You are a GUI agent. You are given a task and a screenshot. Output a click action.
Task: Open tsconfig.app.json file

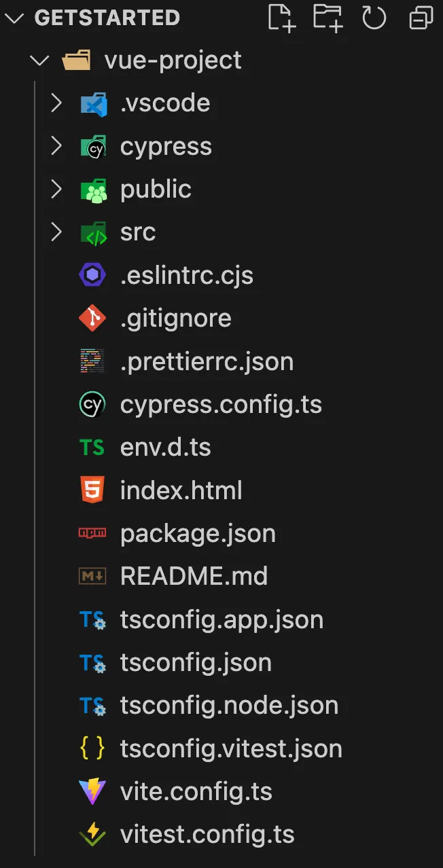[221, 619]
